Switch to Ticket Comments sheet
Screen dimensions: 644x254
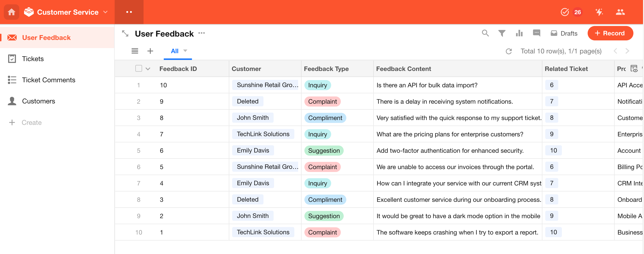tap(48, 80)
